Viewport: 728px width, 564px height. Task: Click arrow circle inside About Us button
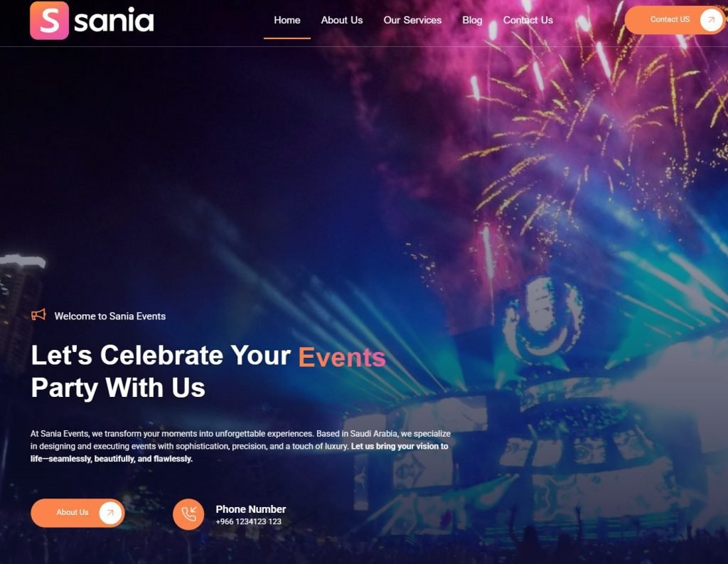pos(110,513)
